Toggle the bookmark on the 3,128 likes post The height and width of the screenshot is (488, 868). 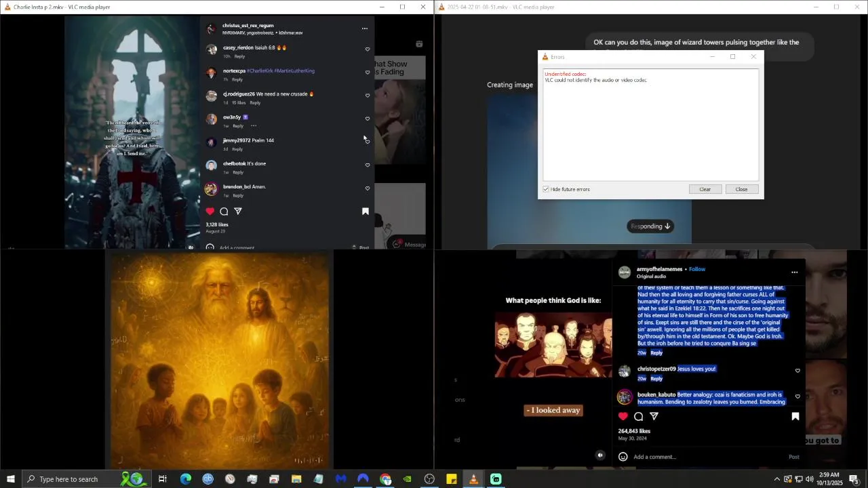(x=365, y=211)
